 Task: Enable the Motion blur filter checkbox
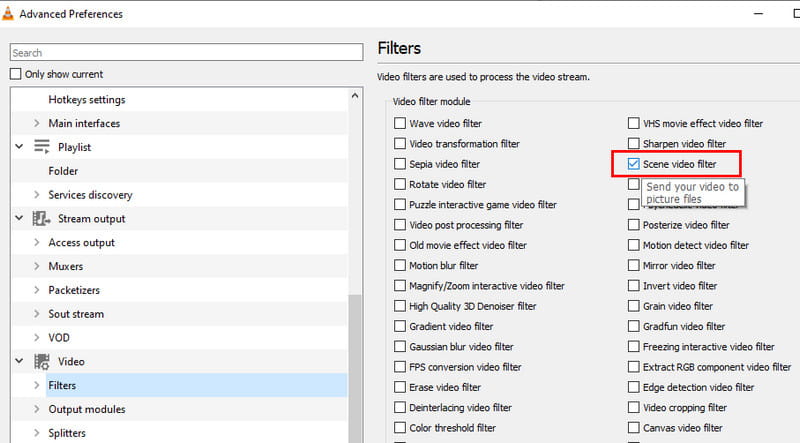(400, 266)
